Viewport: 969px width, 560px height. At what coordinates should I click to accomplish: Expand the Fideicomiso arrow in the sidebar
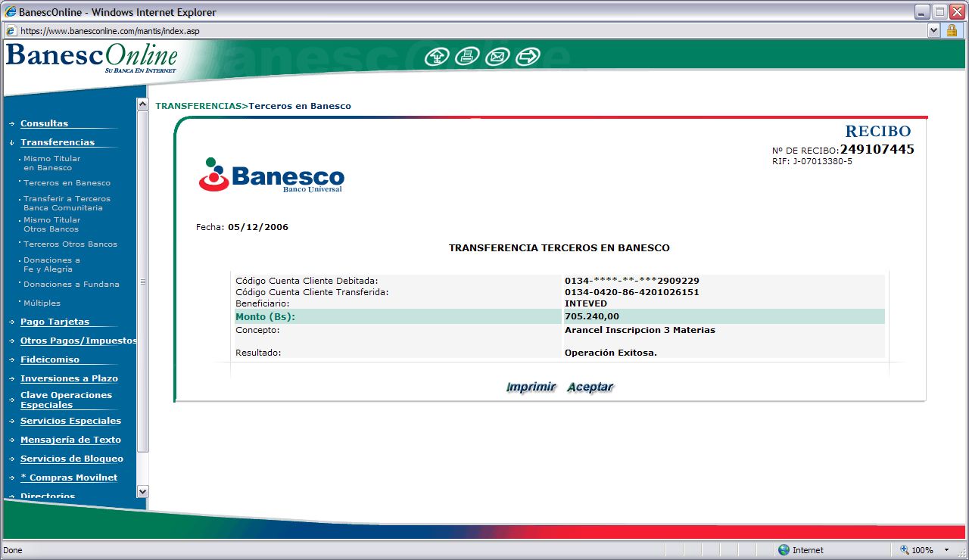[11, 360]
